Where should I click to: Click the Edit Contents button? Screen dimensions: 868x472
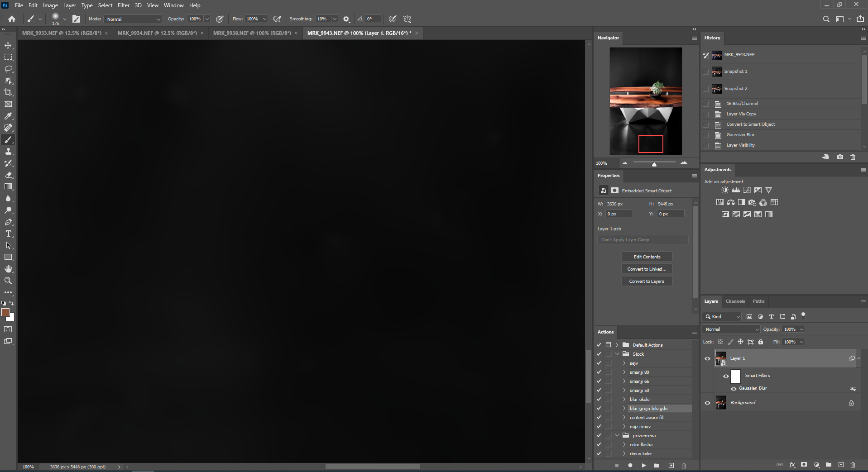(646, 257)
